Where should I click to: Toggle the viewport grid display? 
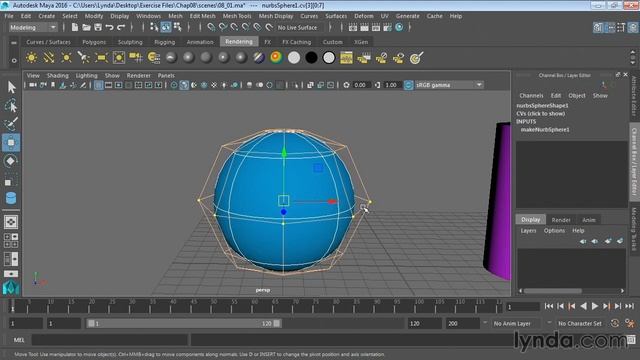click(98, 85)
